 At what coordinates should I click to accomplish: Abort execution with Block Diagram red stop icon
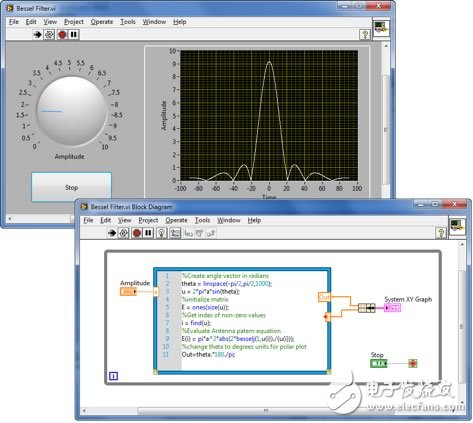click(x=136, y=233)
